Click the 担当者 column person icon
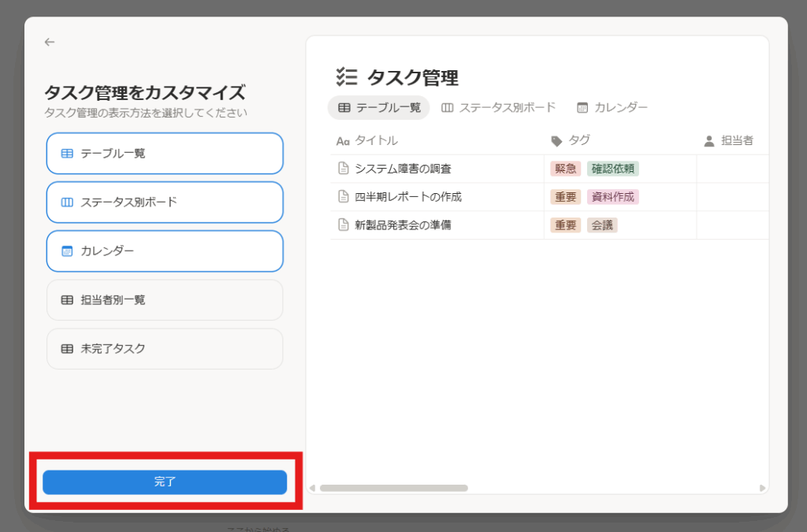The width and height of the screenshot is (807, 532). 708,141
